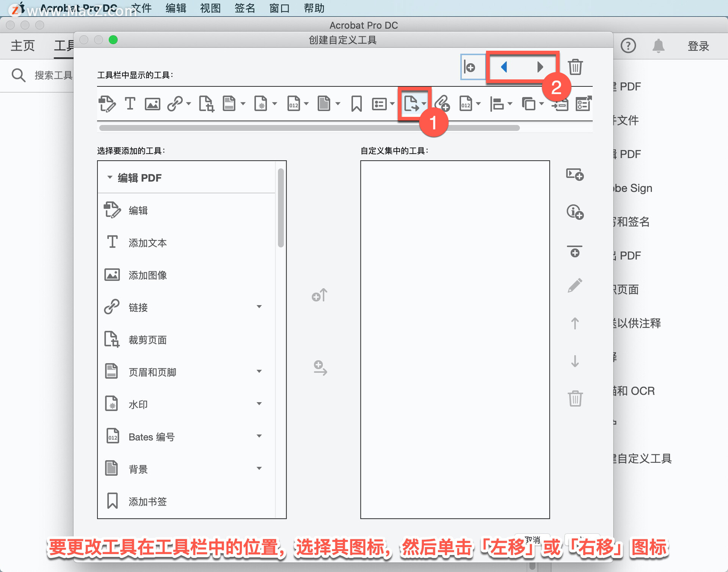This screenshot has width=728, height=572.
Task: Open notifications bell in main window
Action: point(659,46)
